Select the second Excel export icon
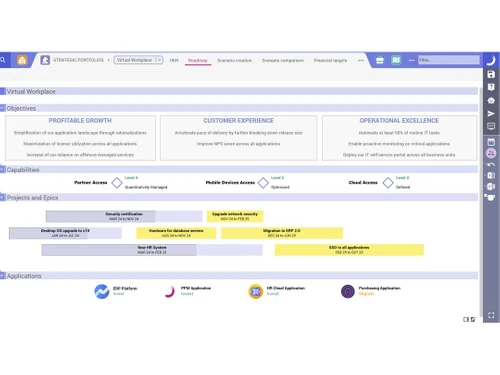Screen dimensions: 500x375 point(491,186)
